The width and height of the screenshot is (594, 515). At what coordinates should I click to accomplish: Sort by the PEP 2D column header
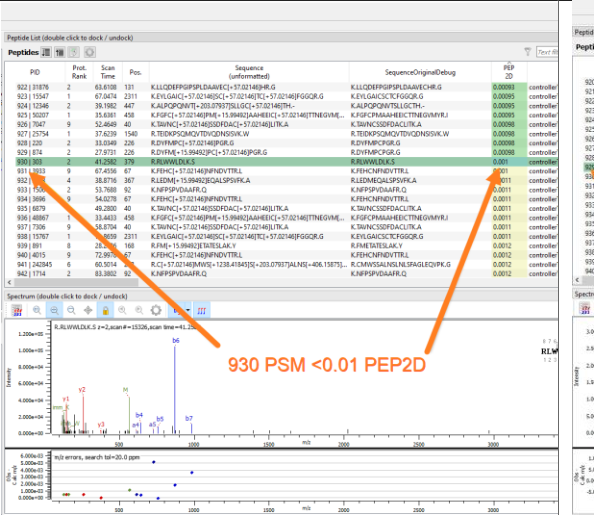(509, 72)
